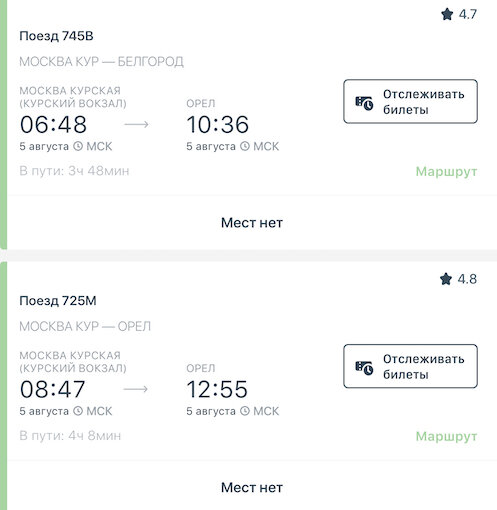Click the 06:48 departure time
This screenshot has width=497, height=510.
[53, 125]
